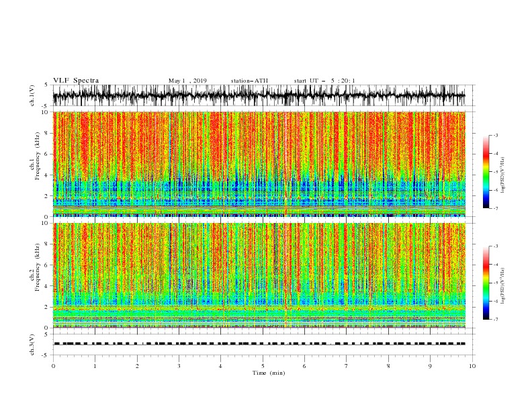This screenshot has height=411, width=532.
Task: Select time tick label "5" on x-axis
Action: pos(263,366)
